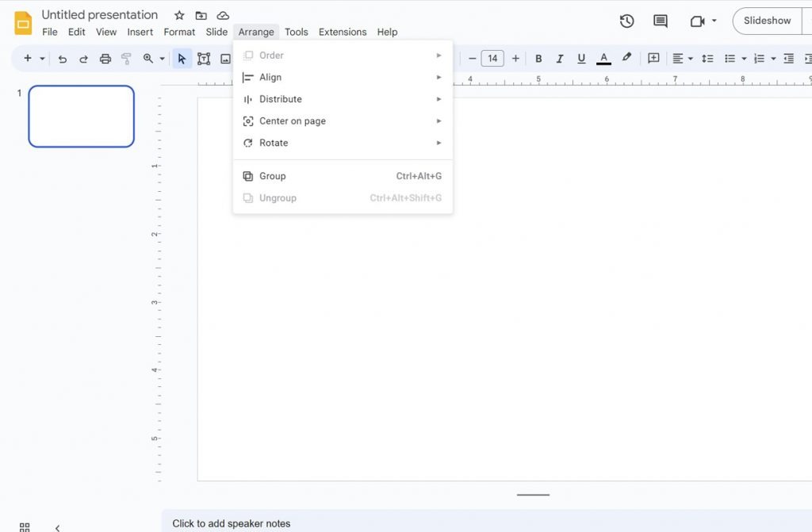Click the Zoom magnifier icon
The height and width of the screenshot is (532, 812).
point(150,58)
